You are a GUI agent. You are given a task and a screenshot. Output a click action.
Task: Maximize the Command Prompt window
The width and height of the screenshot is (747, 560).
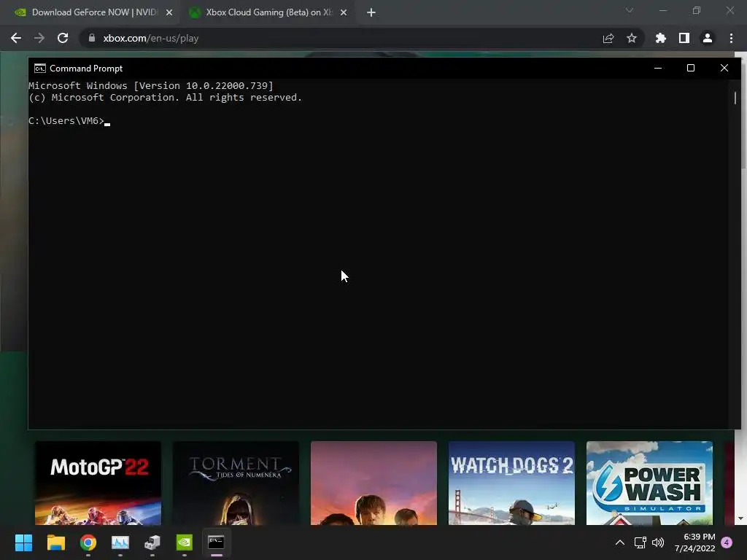(691, 68)
